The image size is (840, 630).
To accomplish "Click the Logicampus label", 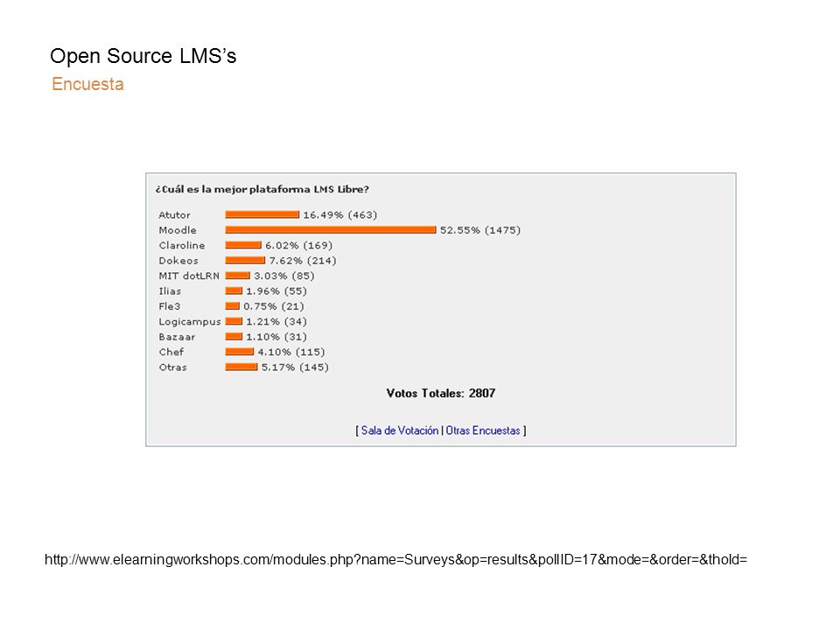I will click(190, 322).
